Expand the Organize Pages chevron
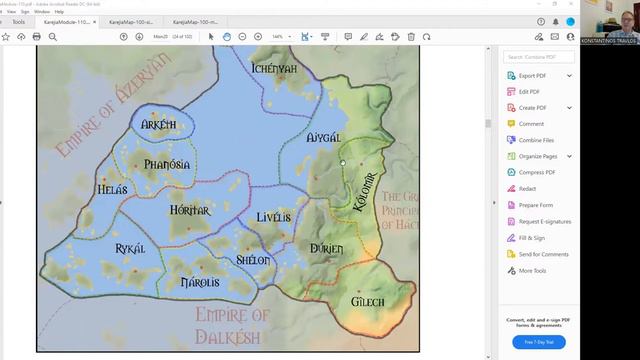 (x=569, y=156)
